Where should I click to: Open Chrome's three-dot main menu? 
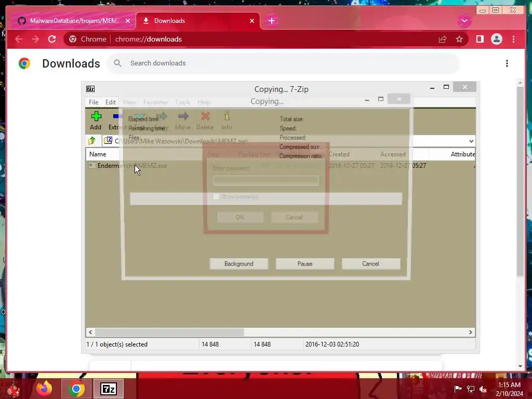(513, 39)
